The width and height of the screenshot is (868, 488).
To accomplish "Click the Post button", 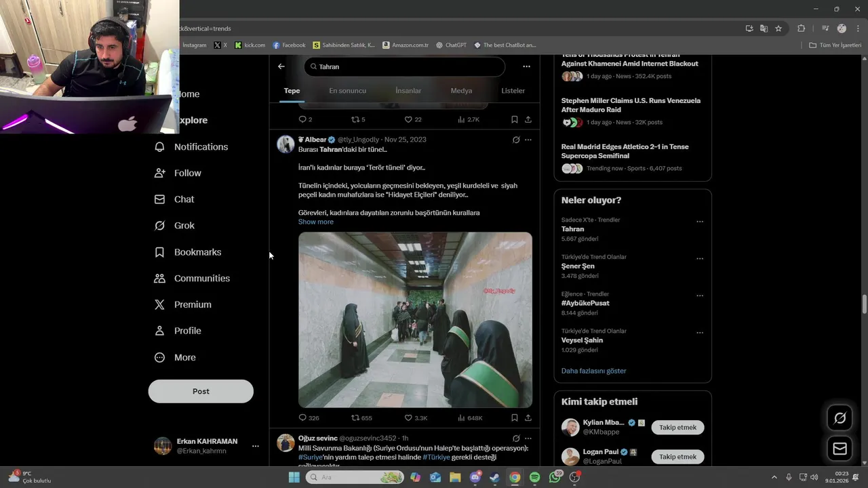I will coord(201,391).
